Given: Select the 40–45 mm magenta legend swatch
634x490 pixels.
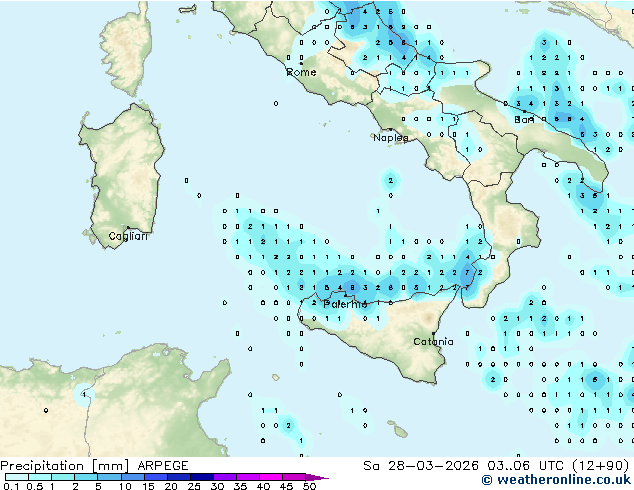Looking at the screenshot, I should pyautogui.click(x=271, y=477).
